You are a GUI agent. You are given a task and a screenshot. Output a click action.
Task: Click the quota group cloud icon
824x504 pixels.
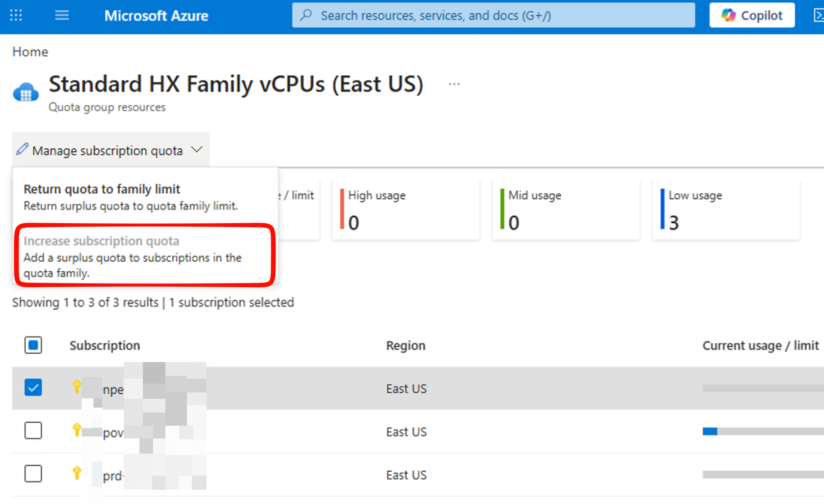26,92
